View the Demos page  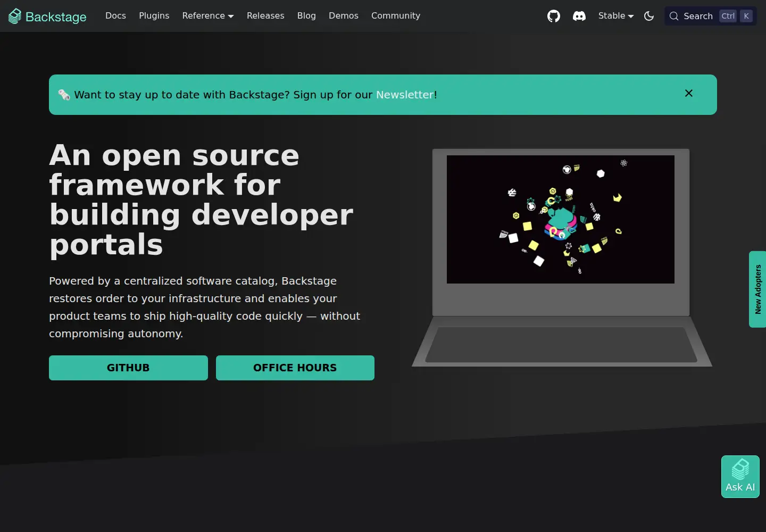click(344, 16)
